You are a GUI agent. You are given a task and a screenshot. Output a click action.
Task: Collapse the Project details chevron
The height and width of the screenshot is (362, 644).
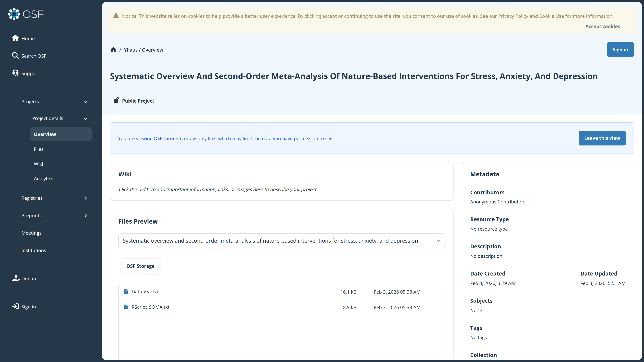pyautogui.click(x=85, y=119)
